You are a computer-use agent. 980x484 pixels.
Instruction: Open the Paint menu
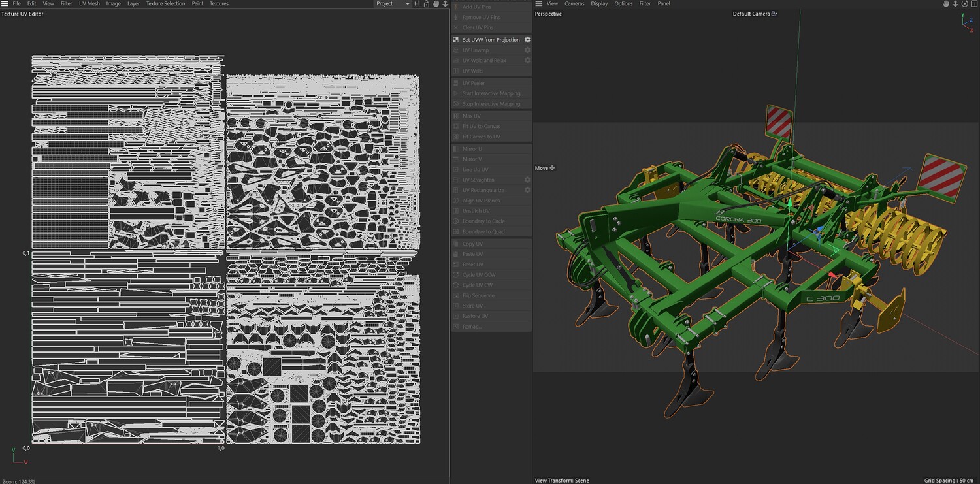pos(197,3)
